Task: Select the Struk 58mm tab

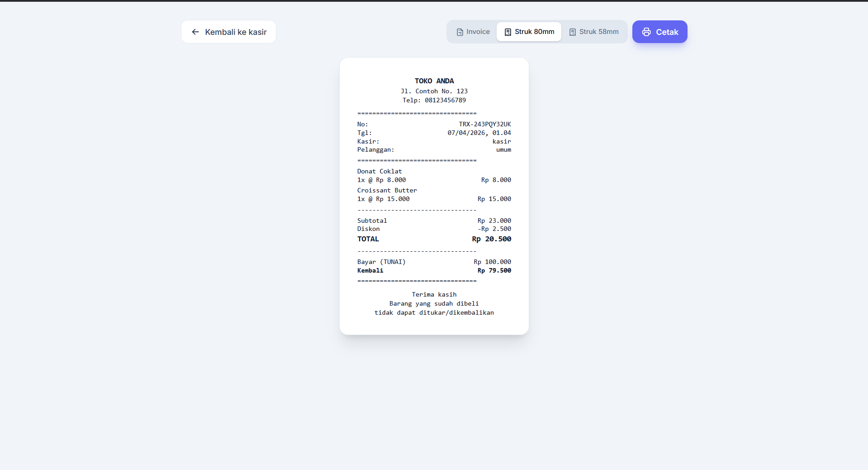Action: pyautogui.click(x=594, y=32)
